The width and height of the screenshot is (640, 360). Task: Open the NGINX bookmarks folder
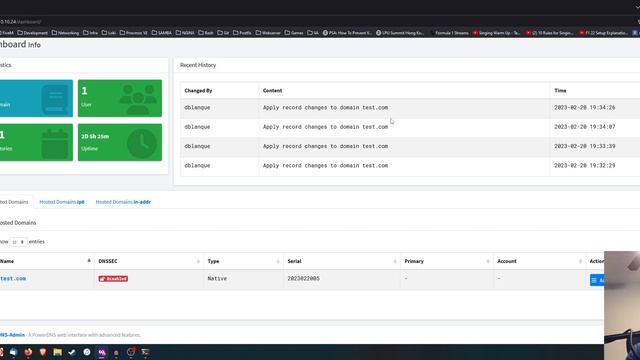point(185,33)
